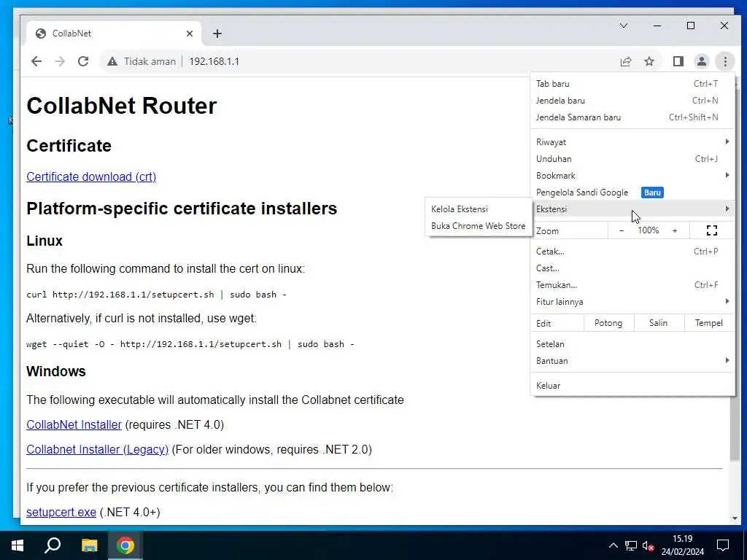The height and width of the screenshot is (560, 747).
Task: Open the notification center icon
Action: click(723, 545)
